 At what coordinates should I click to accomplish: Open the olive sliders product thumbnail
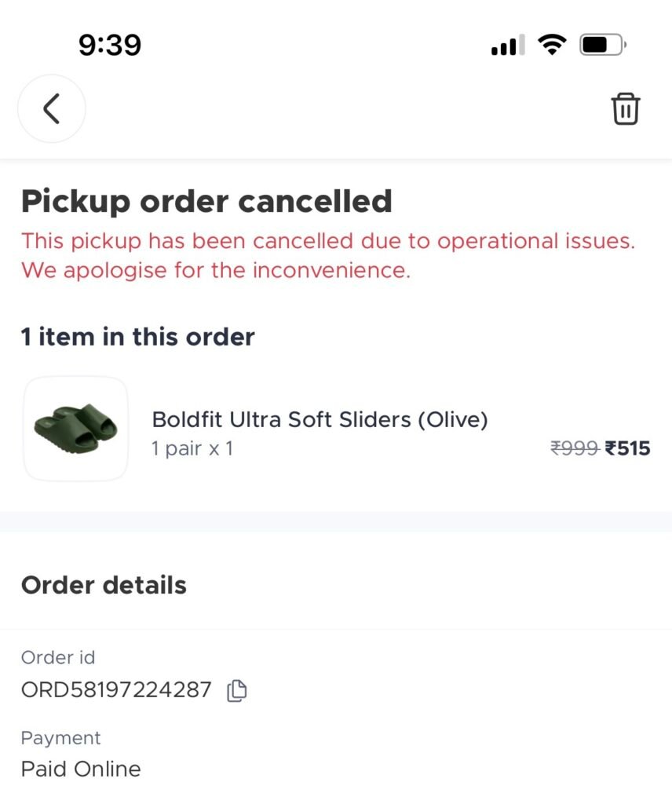[75, 429]
